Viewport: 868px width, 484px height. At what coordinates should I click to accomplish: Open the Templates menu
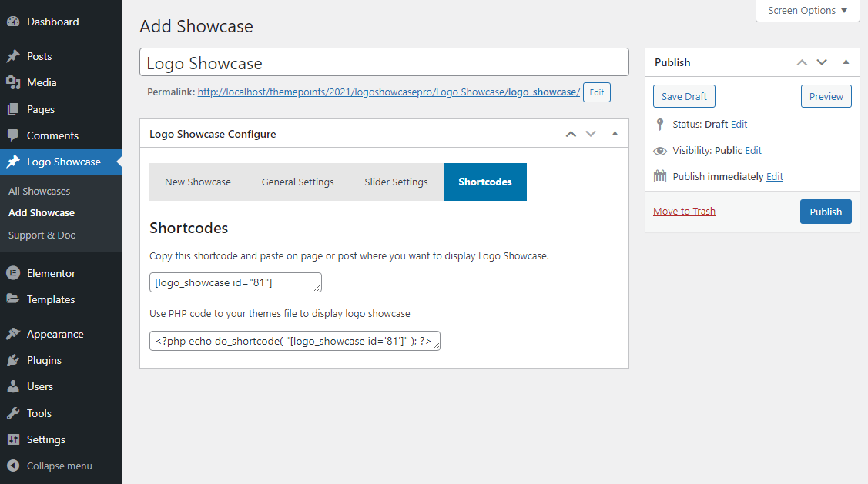pyautogui.click(x=61, y=299)
